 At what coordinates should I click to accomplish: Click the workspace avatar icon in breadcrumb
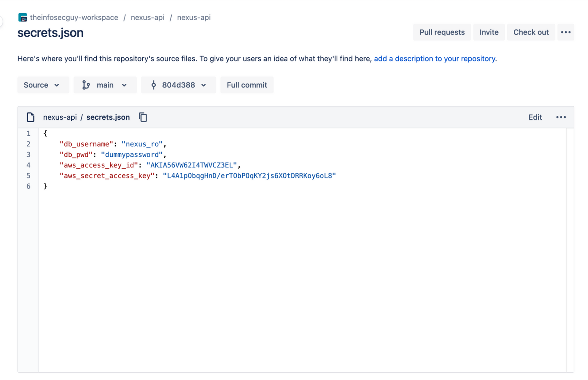click(22, 17)
